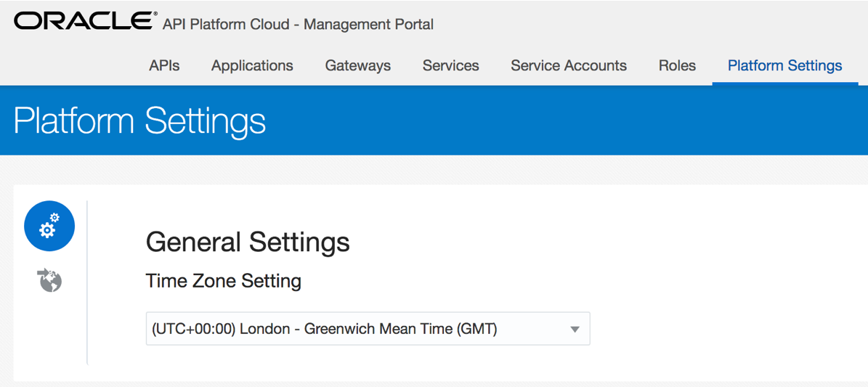Expand the time zone dropdown arrow
The width and height of the screenshot is (868, 387).
point(574,330)
